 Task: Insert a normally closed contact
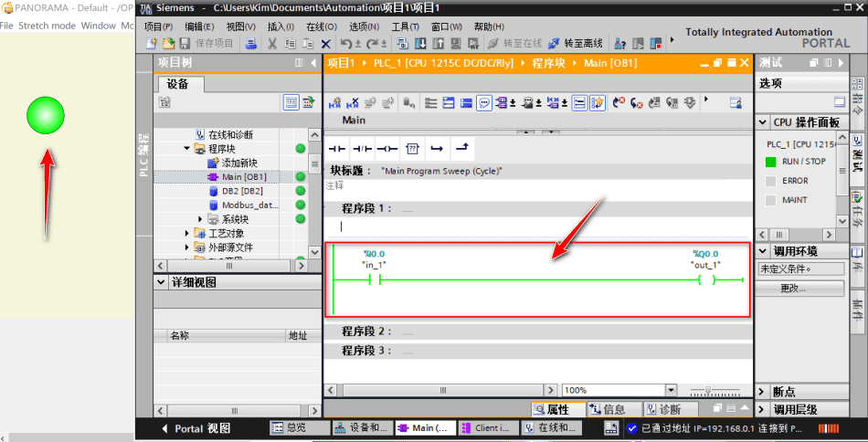(x=363, y=148)
